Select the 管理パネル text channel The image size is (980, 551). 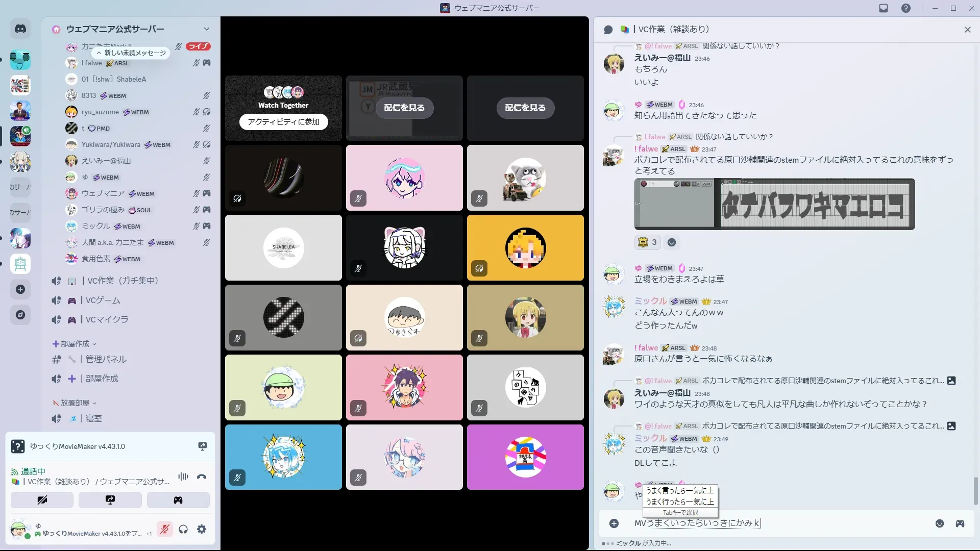106,359
